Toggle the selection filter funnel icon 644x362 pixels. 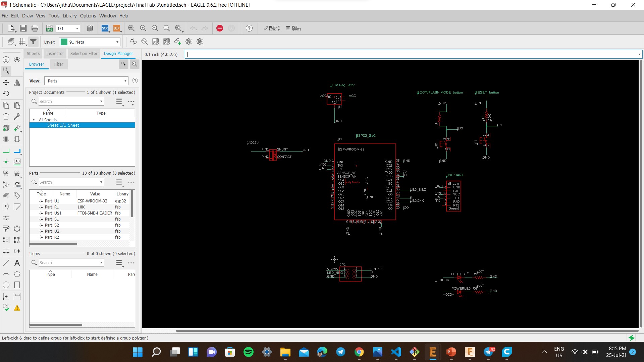(x=33, y=42)
